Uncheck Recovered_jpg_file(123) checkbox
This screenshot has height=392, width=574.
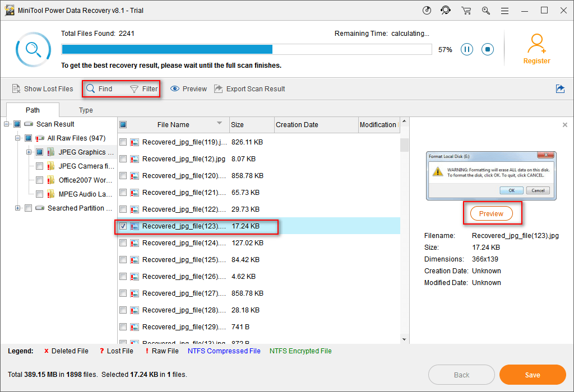(123, 226)
